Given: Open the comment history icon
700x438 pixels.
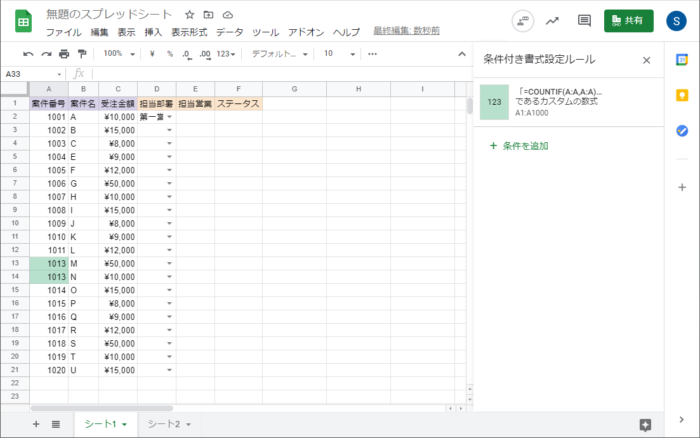Looking at the screenshot, I should [x=585, y=21].
